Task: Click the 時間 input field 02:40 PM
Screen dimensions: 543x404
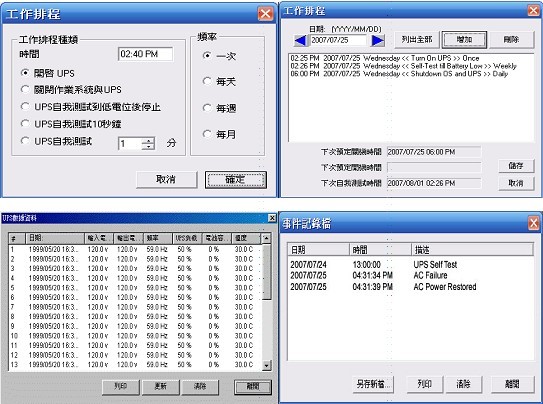Action: (145, 54)
